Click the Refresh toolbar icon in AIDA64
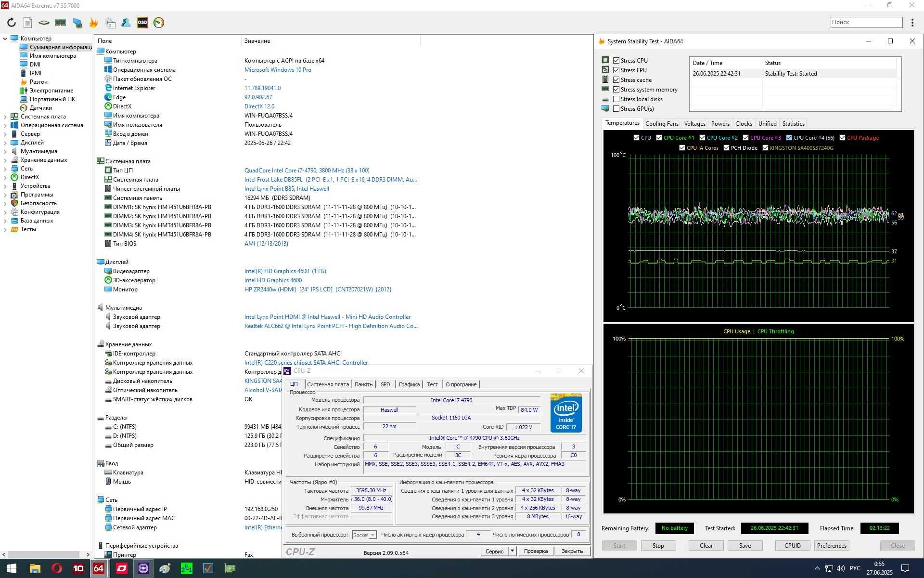The width and height of the screenshot is (924, 578). pyautogui.click(x=12, y=23)
